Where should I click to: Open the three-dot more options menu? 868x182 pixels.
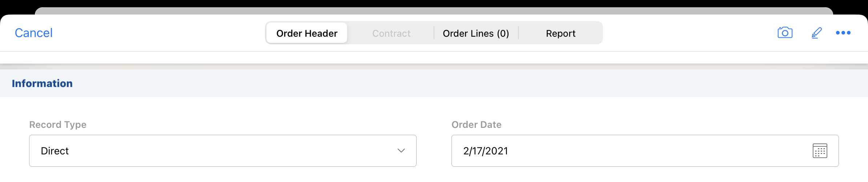click(x=843, y=33)
